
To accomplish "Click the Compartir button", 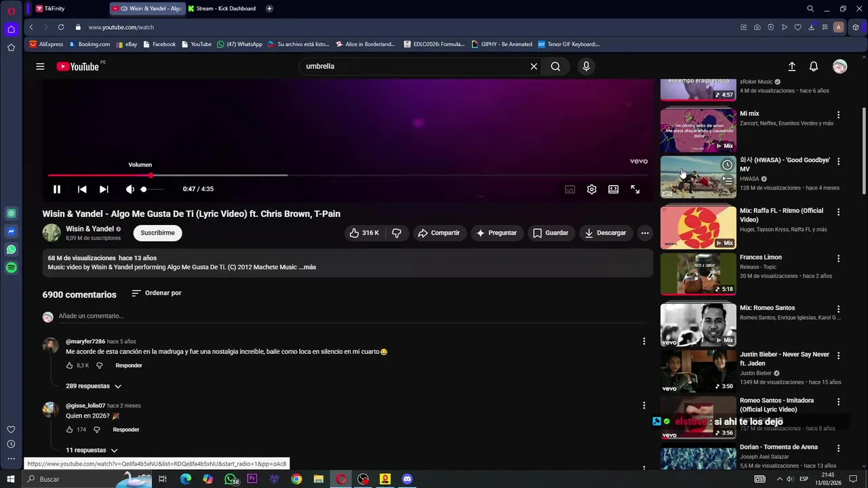I will coord(439,233).
